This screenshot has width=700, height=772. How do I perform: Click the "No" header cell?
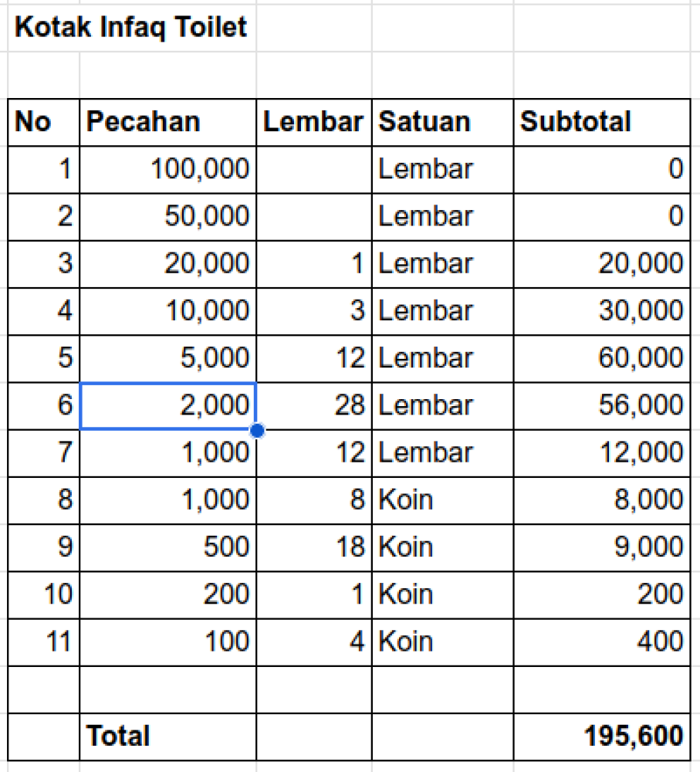point(44,122)
